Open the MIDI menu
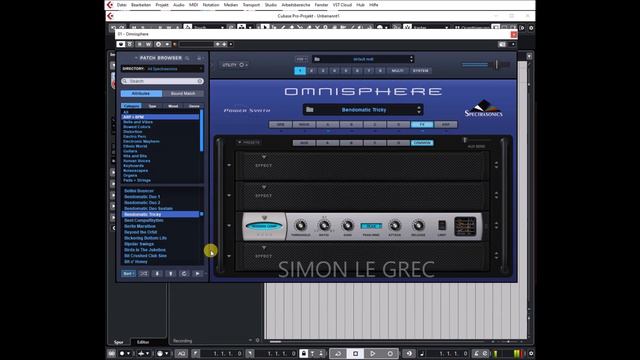This screenshot has width=640, height=360. (x=193, y=5)
